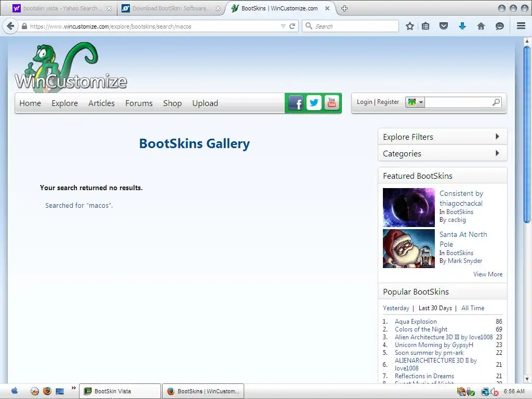Click the scrollbar down arrow
532x399 pixels.
[527, 379]
